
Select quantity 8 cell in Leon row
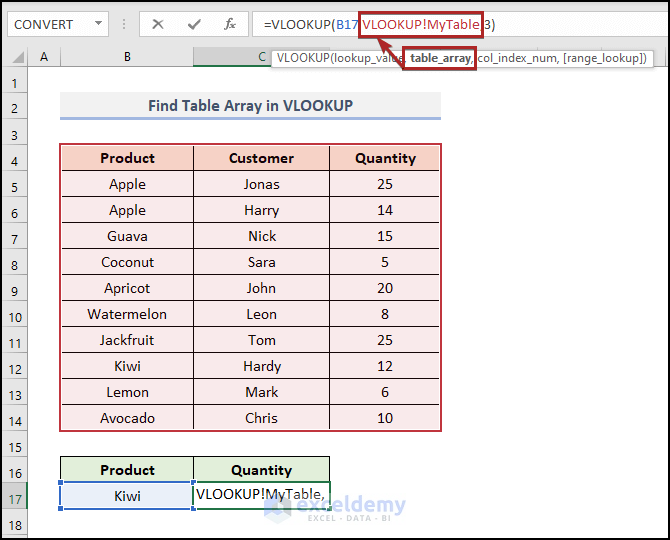pyautogui.click(x=385, y=314)
